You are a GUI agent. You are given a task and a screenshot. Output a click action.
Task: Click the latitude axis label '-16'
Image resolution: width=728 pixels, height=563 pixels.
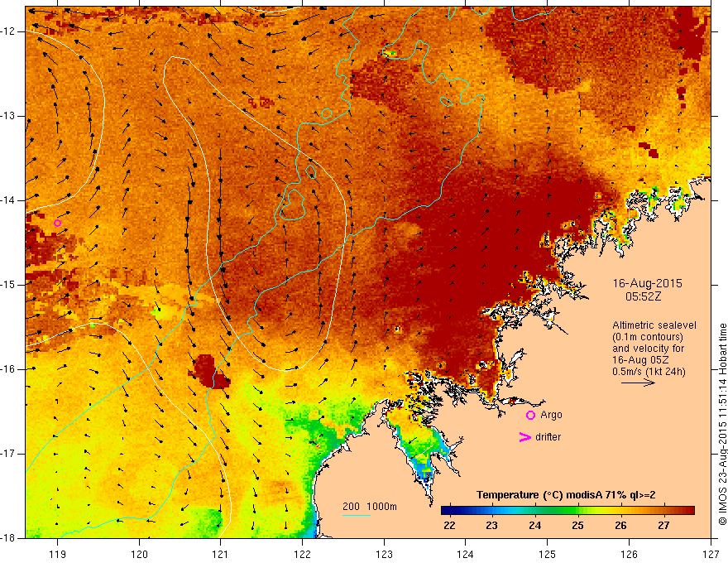(x=8, y=369)
